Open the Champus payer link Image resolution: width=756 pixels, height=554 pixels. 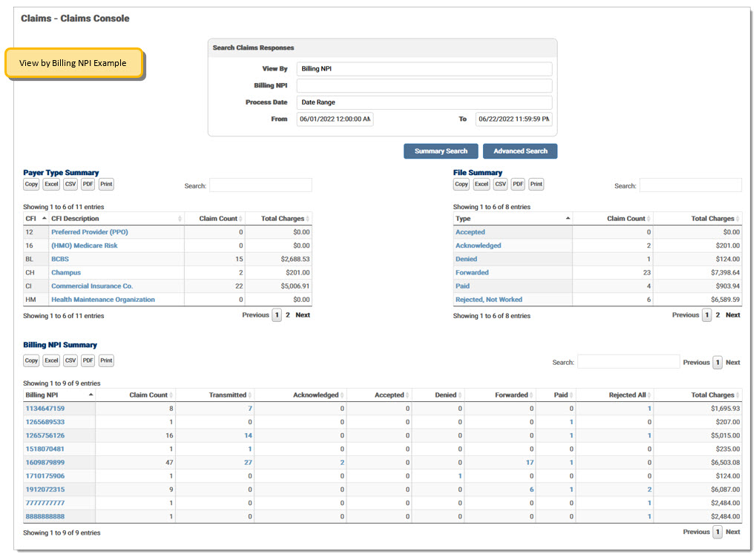66,272
